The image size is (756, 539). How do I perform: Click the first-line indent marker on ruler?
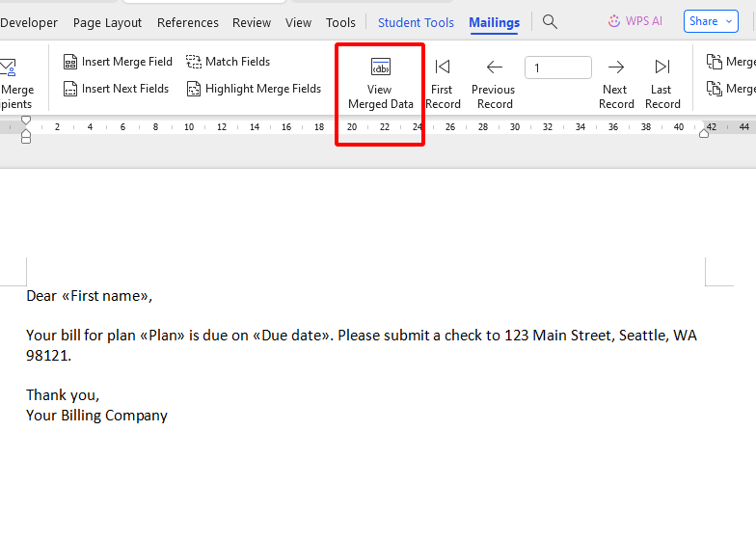click(x=26, y=121)
